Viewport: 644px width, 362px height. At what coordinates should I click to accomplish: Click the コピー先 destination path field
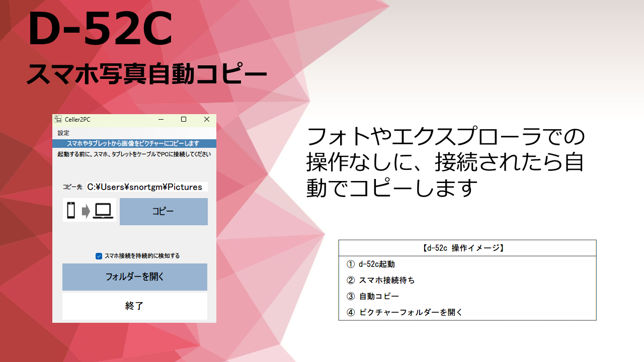pyautogui.click(x=146, y=187)
